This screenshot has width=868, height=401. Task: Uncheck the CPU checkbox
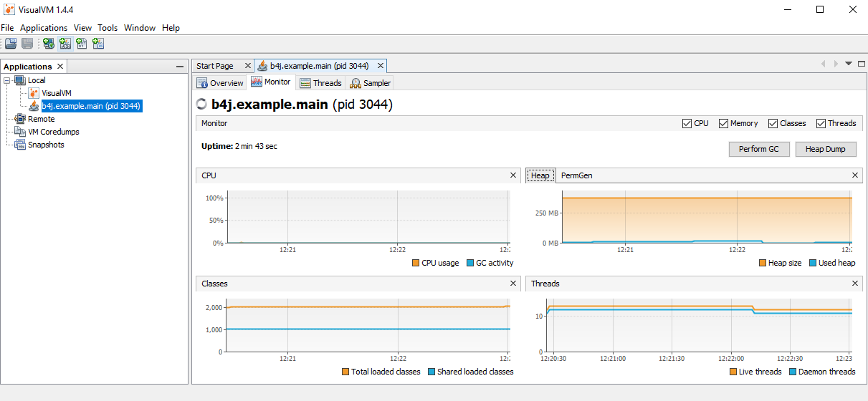tap(687, 123)
